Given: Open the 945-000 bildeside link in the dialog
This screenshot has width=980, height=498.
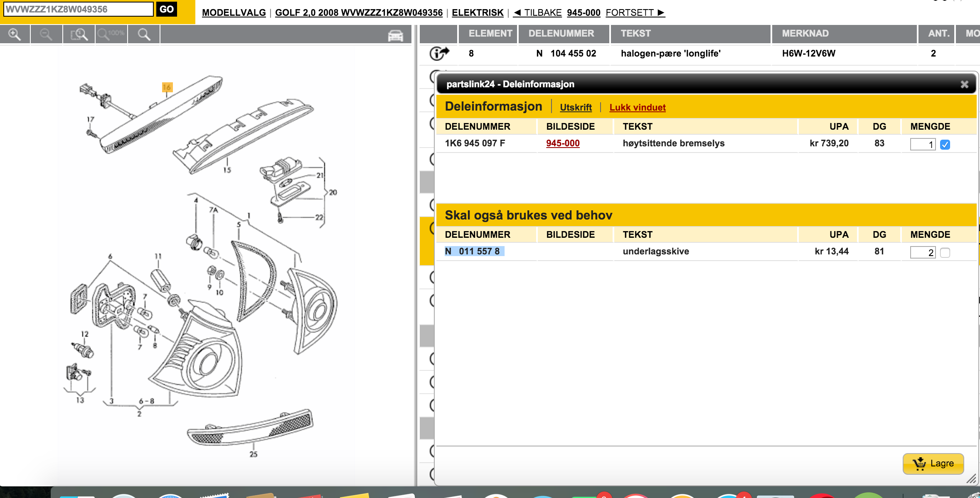Looking at the screenshot, I should (563, 143).
